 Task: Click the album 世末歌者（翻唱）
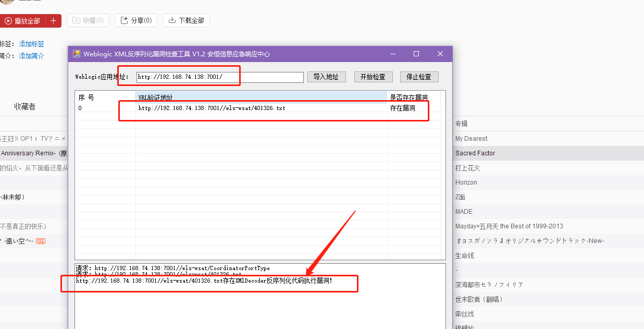tap(479, 299)
